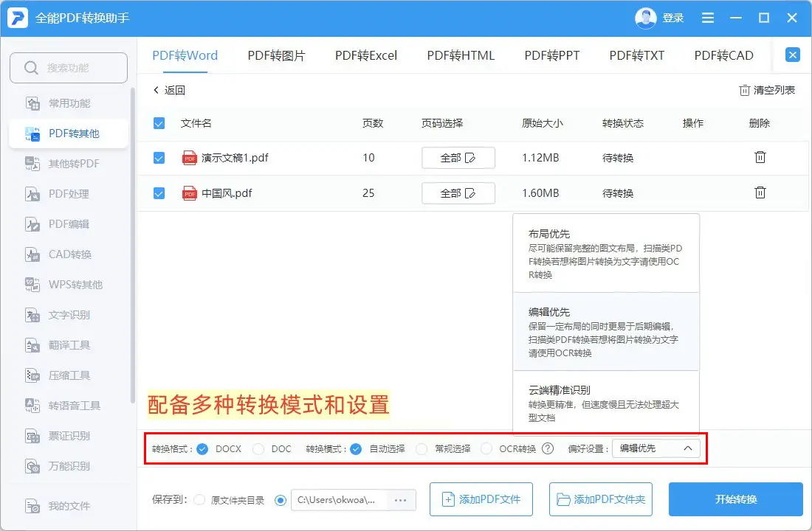Click the help icon beside OCR转换
This screenshot has width=812, height=531.
click(x=548, y=448)
